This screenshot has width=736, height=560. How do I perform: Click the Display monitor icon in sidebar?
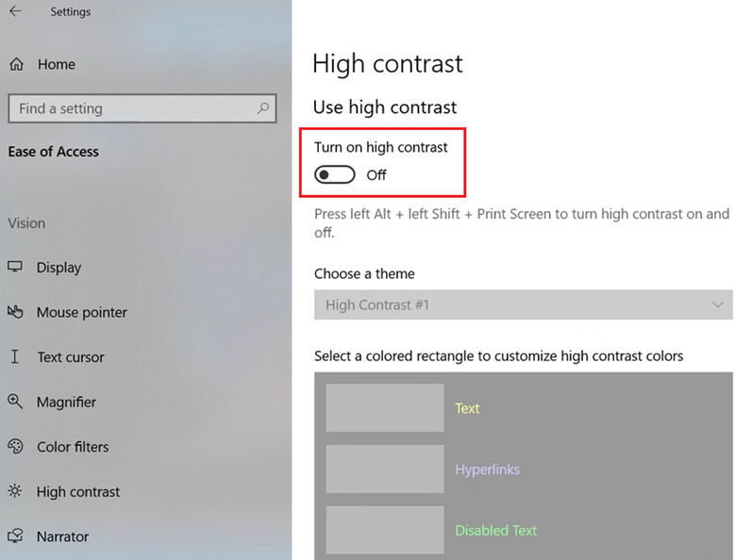tap(15, 267)
